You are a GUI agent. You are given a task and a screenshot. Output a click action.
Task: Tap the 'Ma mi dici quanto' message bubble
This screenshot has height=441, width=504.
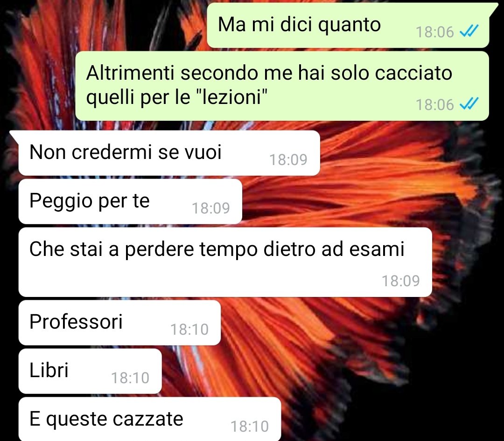[x=348, y=25]
